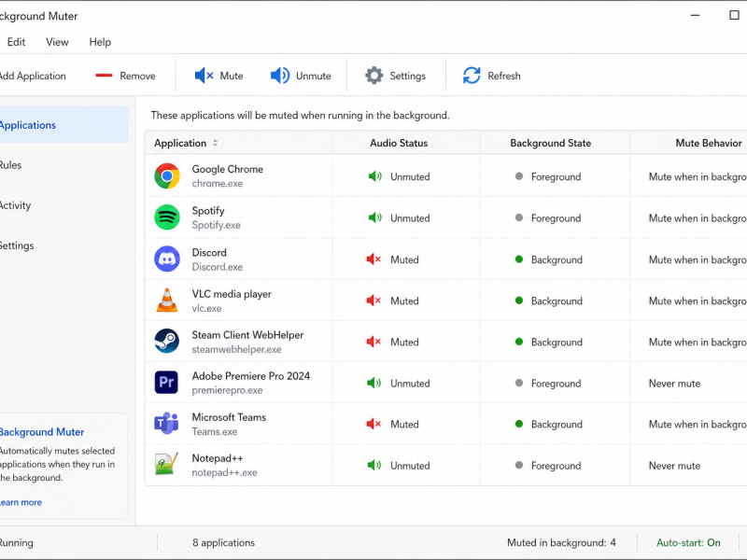This screenshot has height=560, width=747.
Task: Click Muted in background: 4 status
Action: click(x=561, y=542)
